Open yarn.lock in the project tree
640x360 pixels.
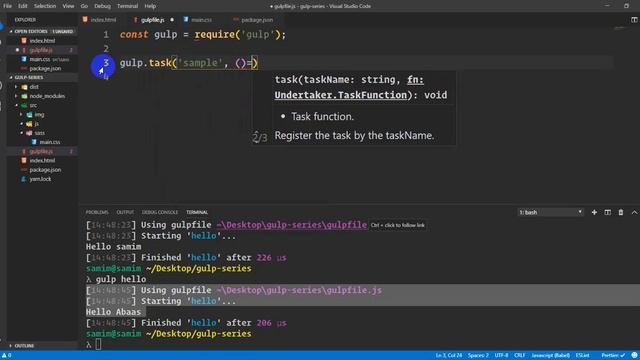41,179
